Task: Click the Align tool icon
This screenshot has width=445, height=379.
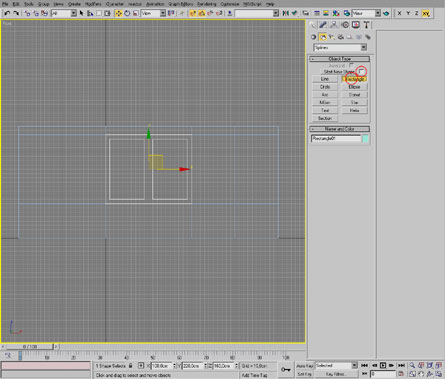Action: [294, 13]
